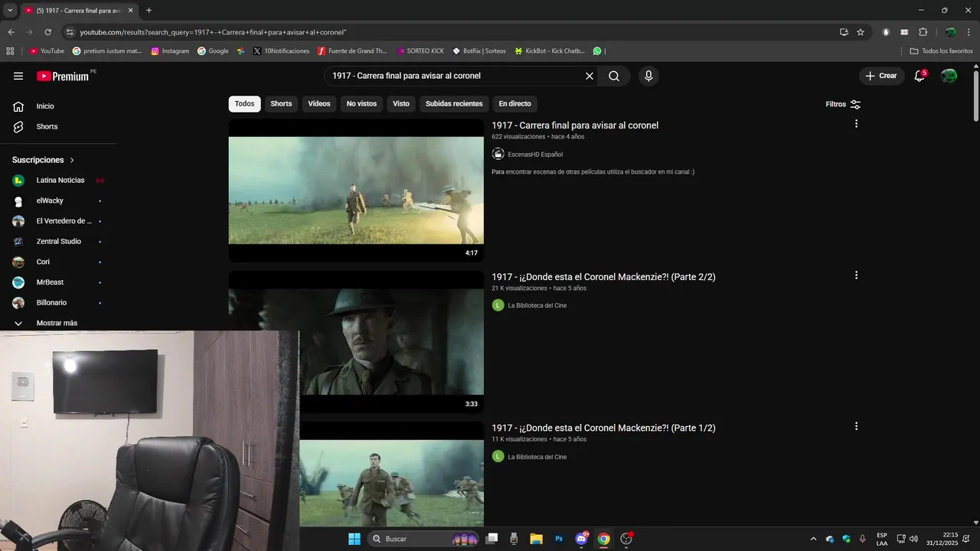Image resolution: width=980 pixels, height=551 pixels.
Task: Open File Explorer from taskbar
Action: 536,539
